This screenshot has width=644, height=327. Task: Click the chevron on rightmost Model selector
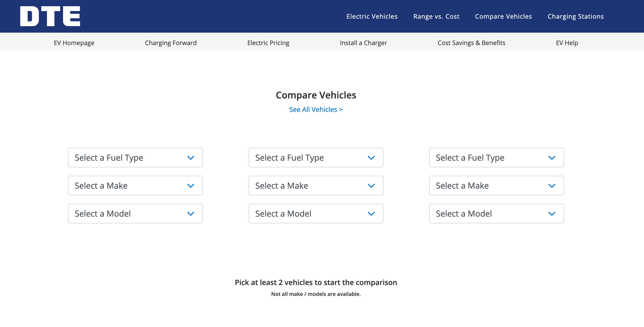pos(552,213)
